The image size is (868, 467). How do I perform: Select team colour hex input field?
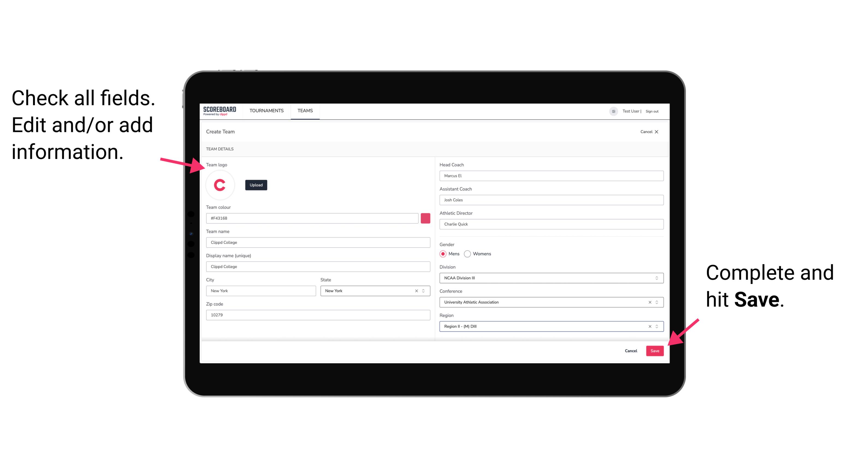[312, 218]
